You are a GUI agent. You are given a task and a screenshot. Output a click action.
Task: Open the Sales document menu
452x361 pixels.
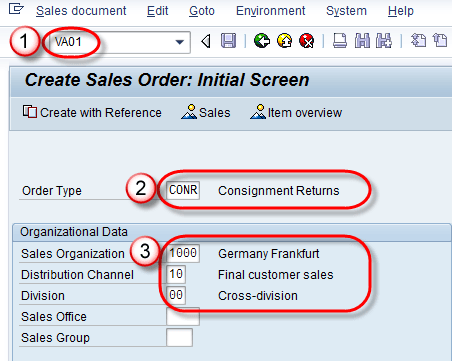[81, 11]
